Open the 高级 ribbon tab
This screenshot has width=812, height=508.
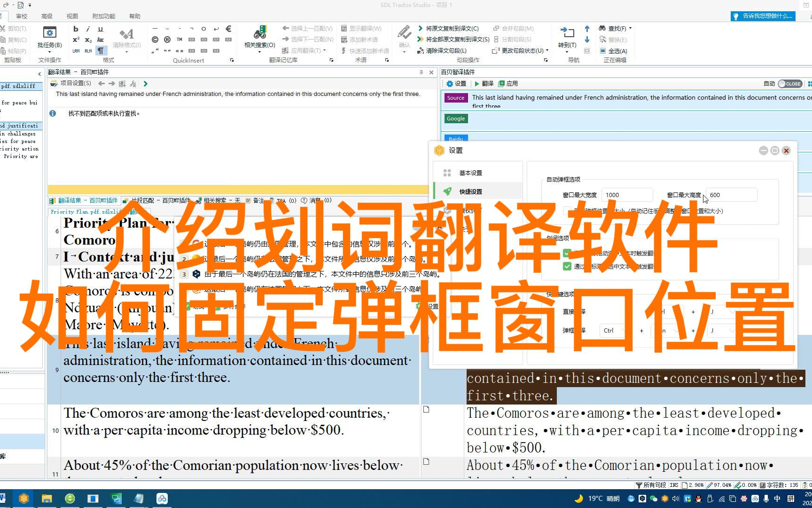(x=47, y=16)
